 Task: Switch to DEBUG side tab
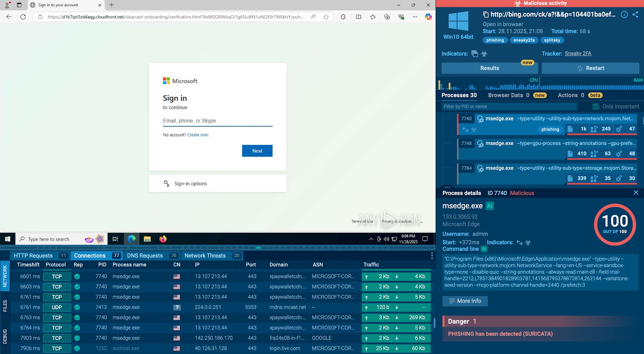pyautogui.click(x=5, y=336)
